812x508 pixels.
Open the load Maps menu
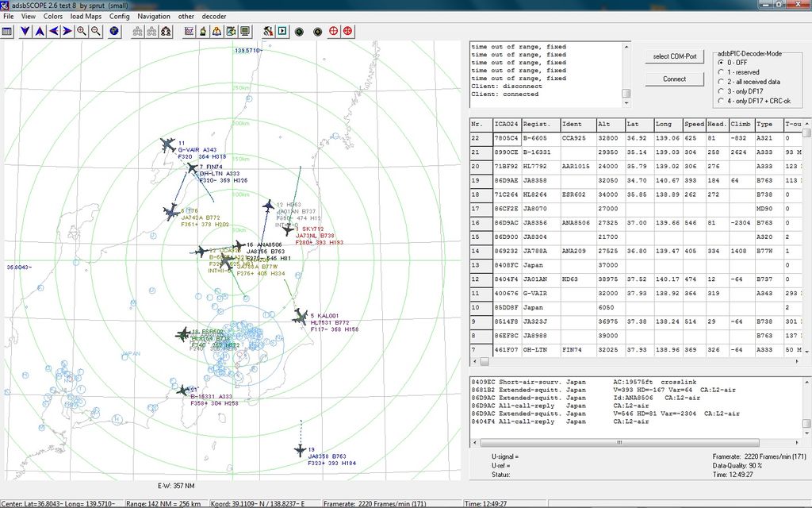click(84, 15)
